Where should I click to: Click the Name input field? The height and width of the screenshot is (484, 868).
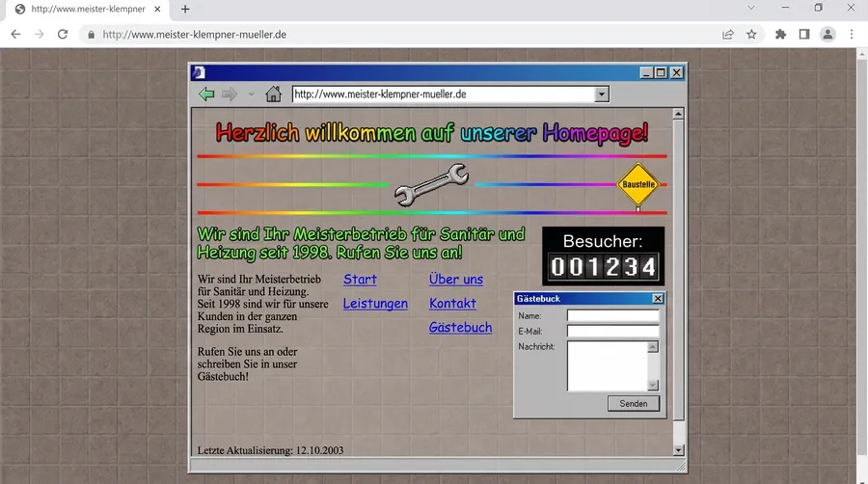[x=612, y=316]
